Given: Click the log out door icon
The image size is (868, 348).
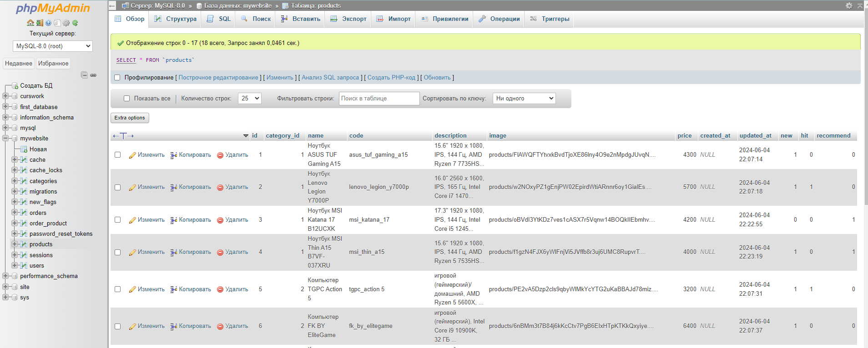Looking at the screenshot, I should (40, 23).
